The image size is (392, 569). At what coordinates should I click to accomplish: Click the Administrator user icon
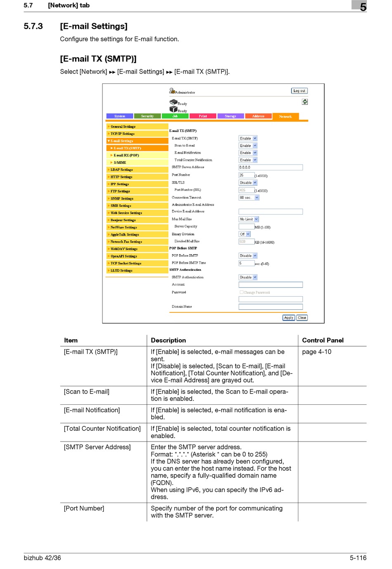pos(172,90)
